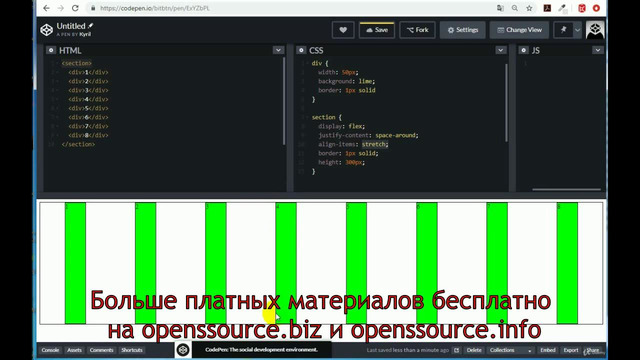Click the Export button
The image size is (640, 360).
click(571, 350)
